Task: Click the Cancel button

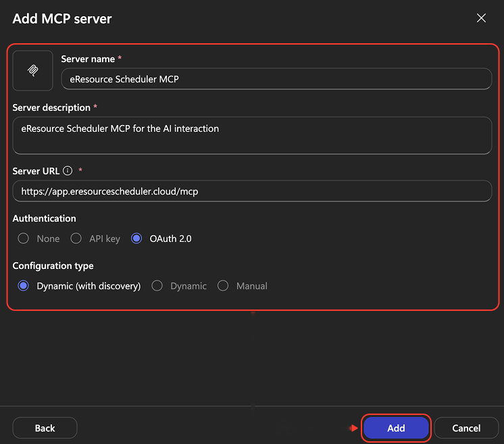Action: 466,428
